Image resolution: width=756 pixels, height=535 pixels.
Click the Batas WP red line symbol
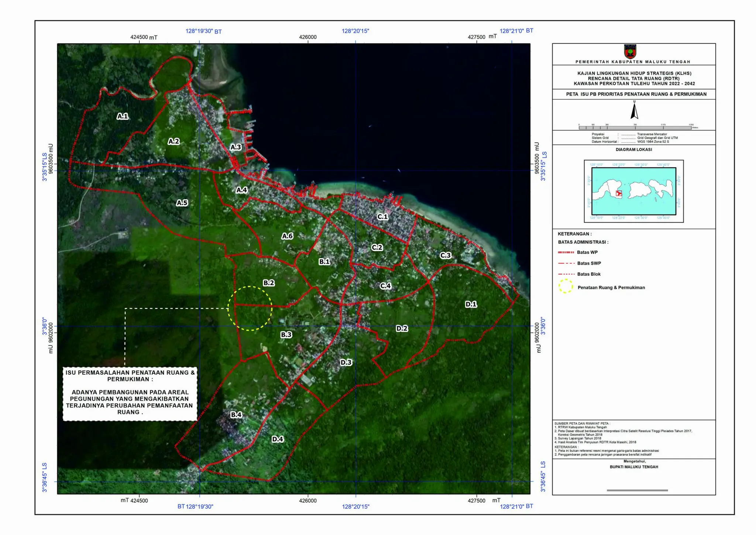(x=566, y=253)
